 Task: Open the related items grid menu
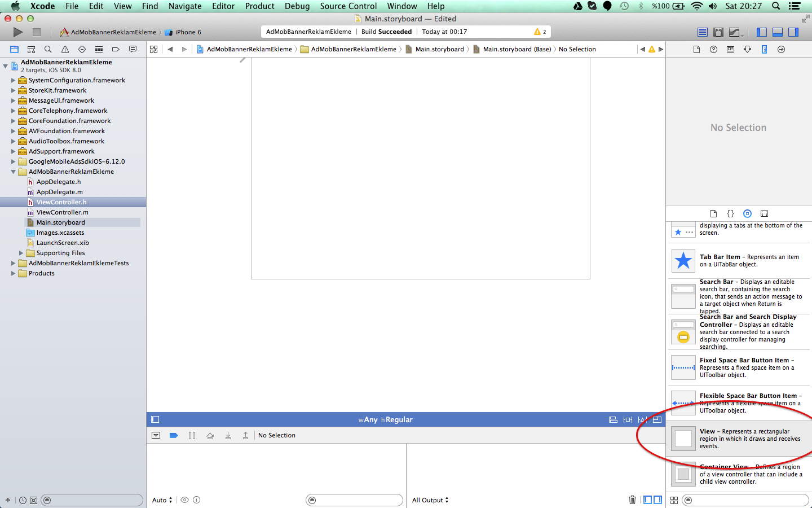coord(153,49)
